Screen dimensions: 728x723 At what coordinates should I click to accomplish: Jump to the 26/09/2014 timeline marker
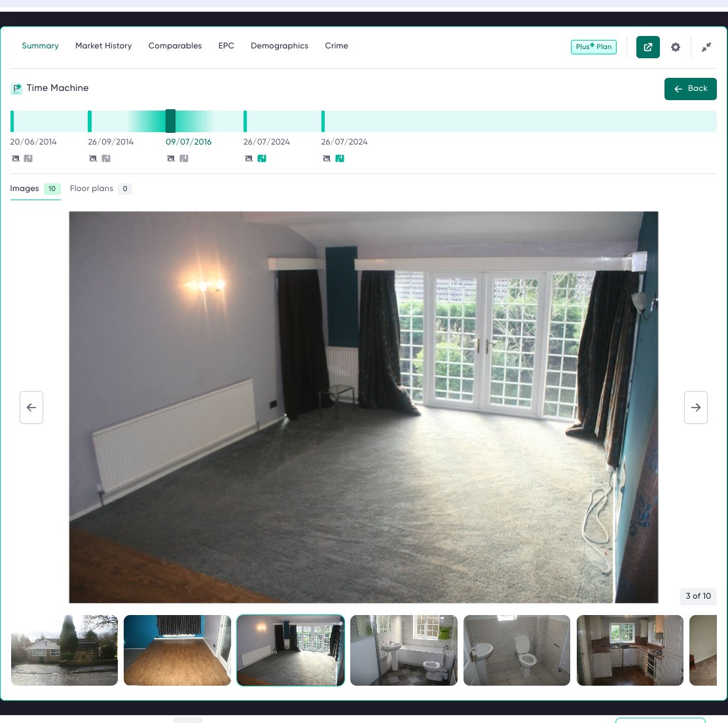90,122
